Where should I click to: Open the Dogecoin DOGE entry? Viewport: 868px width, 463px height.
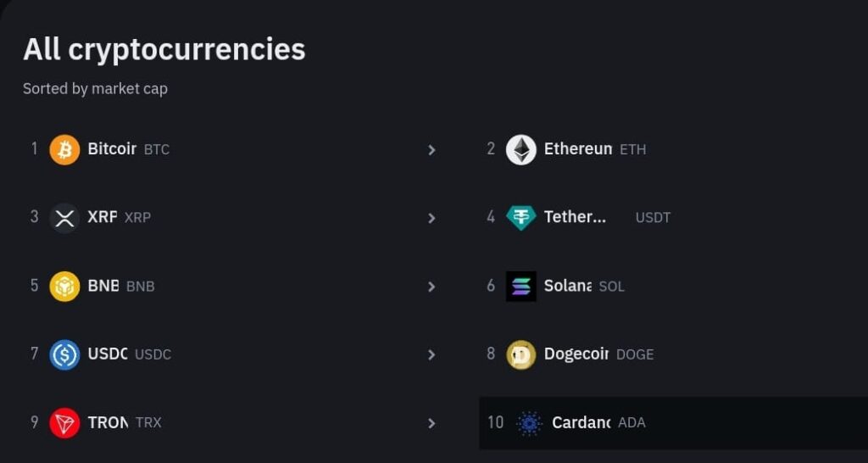[x=673, y=354]
